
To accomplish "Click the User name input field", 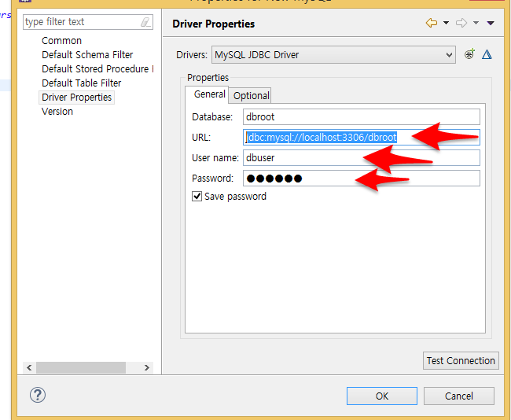I will click(362, 158).
